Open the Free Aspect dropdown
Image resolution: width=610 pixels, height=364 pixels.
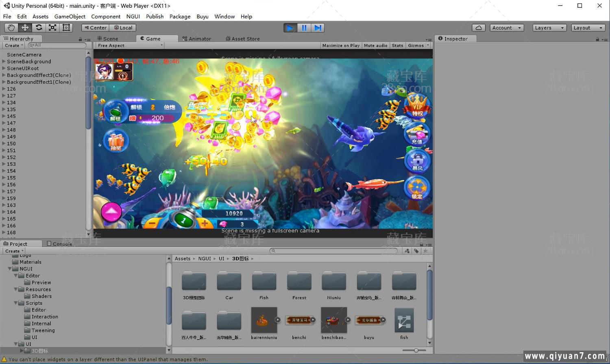pyautogui.click(x=129, y=45)
